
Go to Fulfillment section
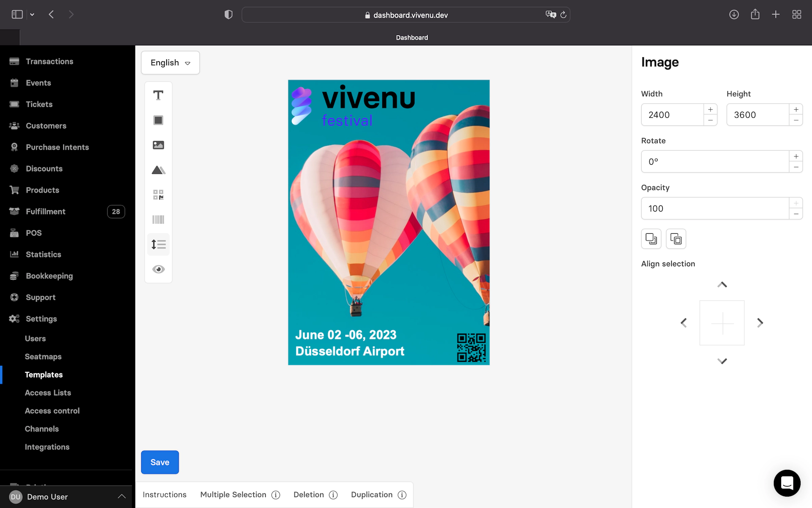(x=46, y=212)
